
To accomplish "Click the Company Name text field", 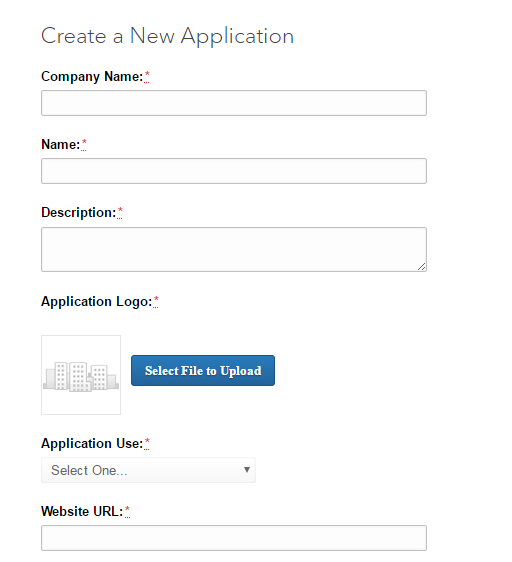I will tap(234, 103).
